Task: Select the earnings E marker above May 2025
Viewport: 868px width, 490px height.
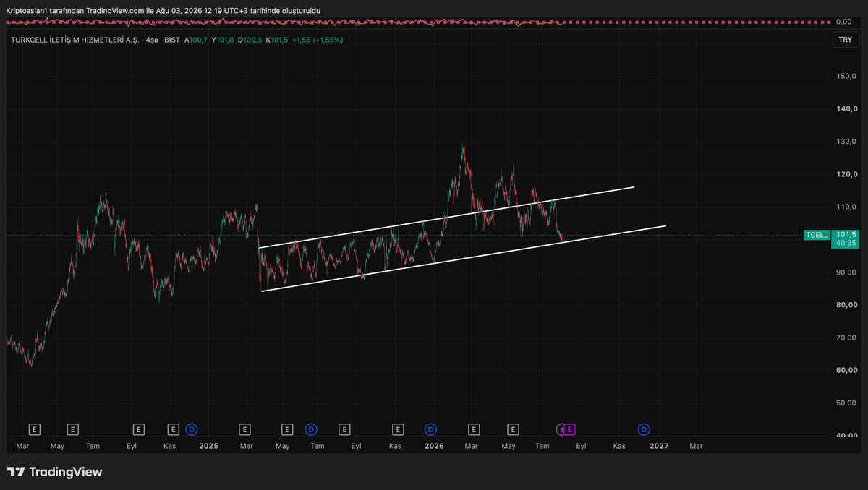Action: click(x=287, y=429)
